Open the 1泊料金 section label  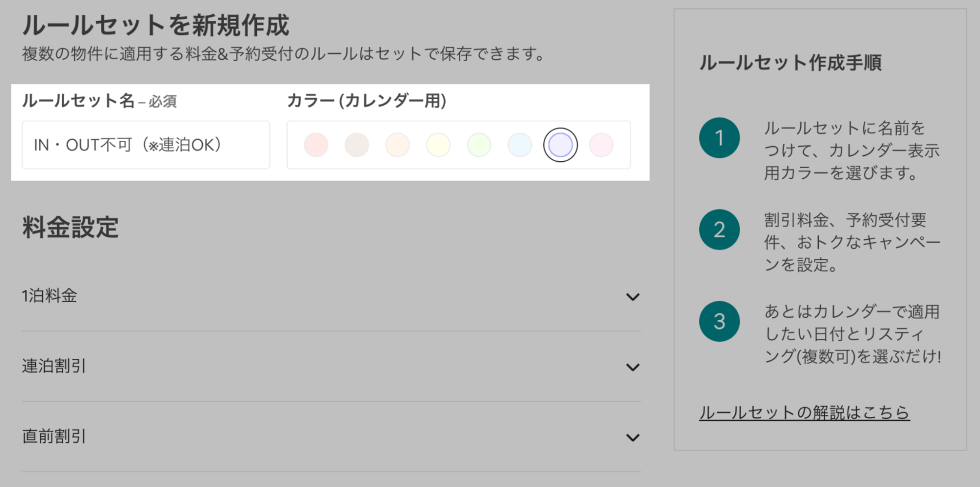click(x=50, y=296)
